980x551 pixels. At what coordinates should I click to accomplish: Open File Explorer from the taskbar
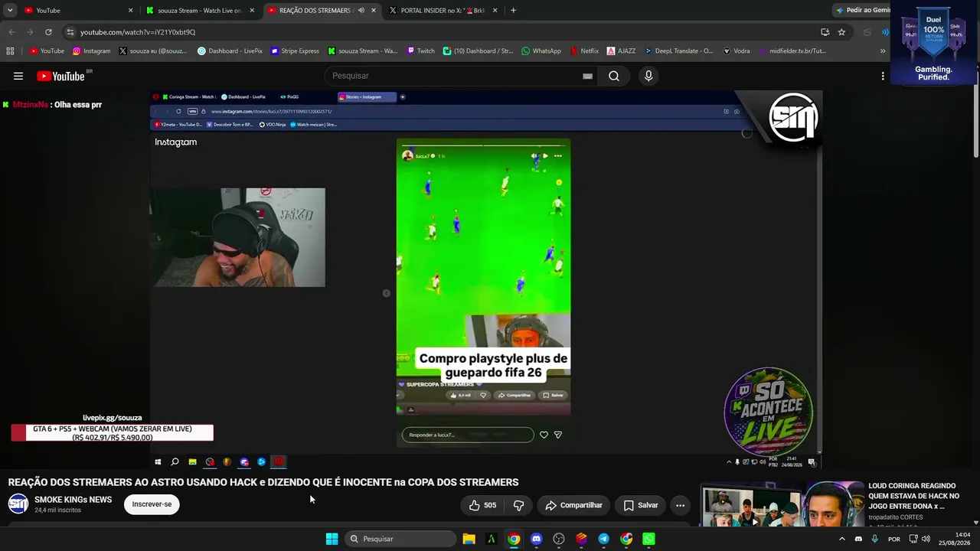[469, 539]
